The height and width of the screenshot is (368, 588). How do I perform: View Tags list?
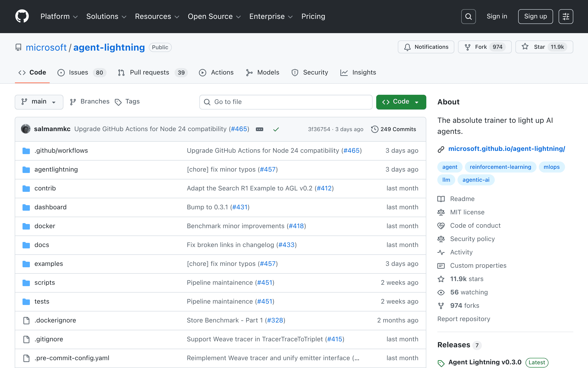[x=127, y=101]
